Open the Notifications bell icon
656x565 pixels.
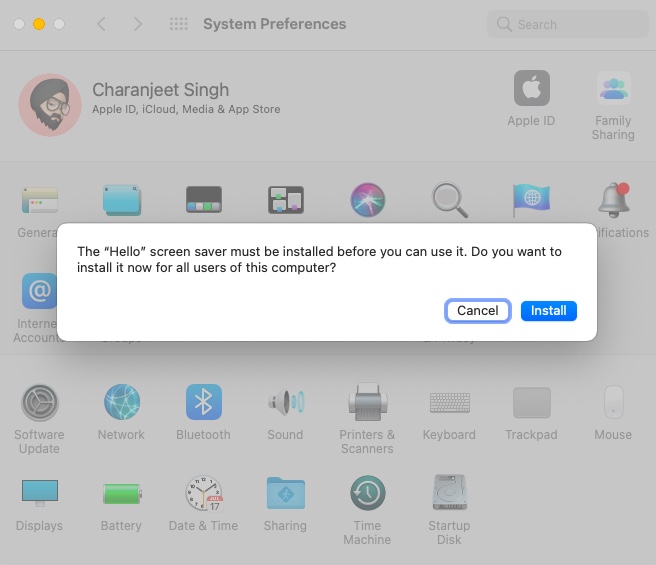(614, 200)
